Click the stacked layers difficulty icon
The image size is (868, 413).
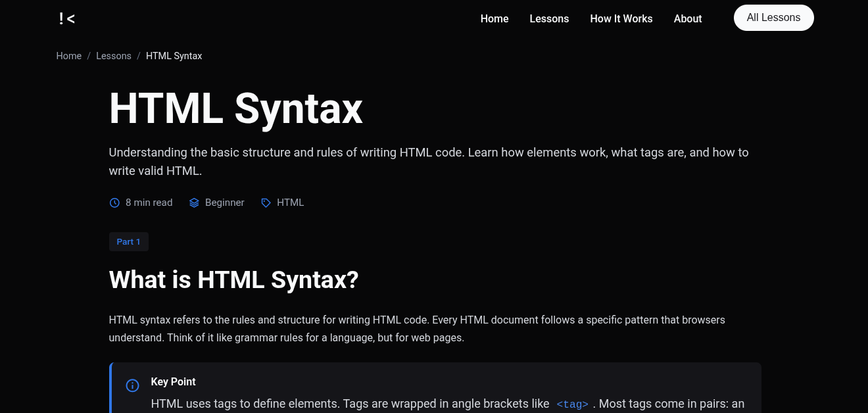[194, 203]
